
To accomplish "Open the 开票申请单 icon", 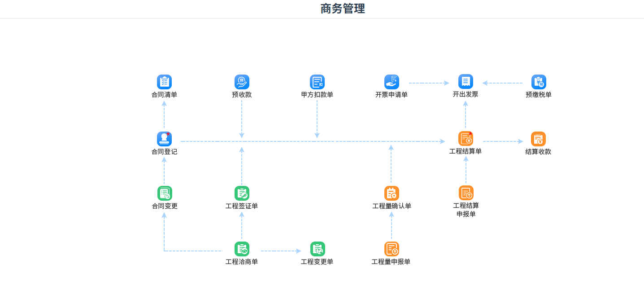I will [392, 82].
